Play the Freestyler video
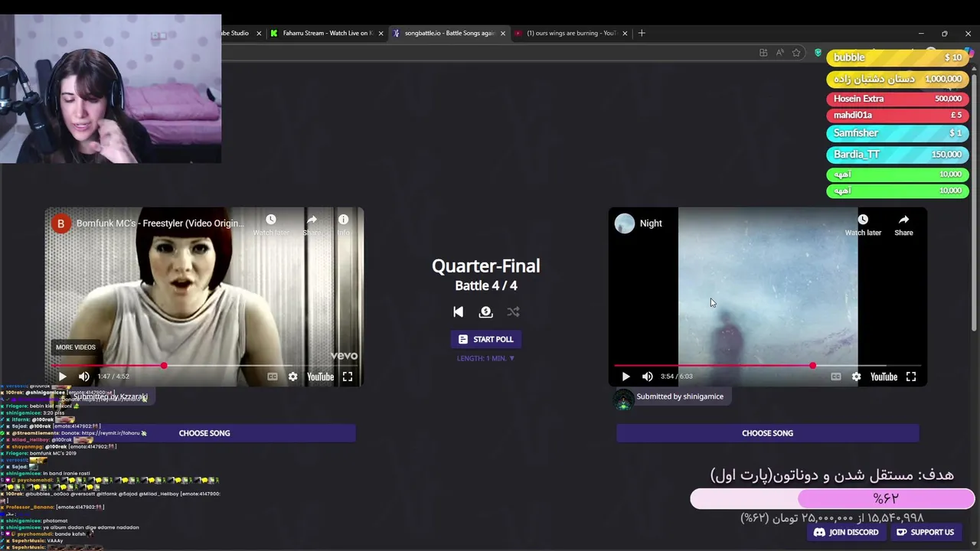Image resolution: width=980 pixels, height=551 pixels. (63, 377)
